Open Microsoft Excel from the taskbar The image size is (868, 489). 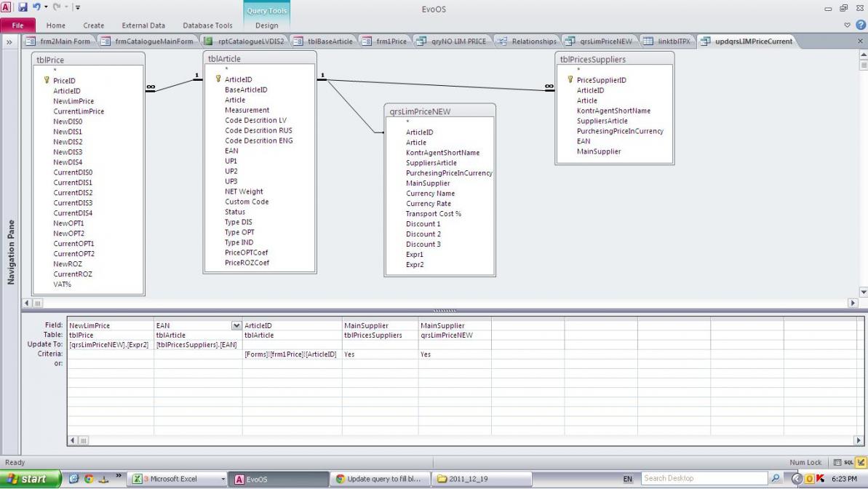178,479
